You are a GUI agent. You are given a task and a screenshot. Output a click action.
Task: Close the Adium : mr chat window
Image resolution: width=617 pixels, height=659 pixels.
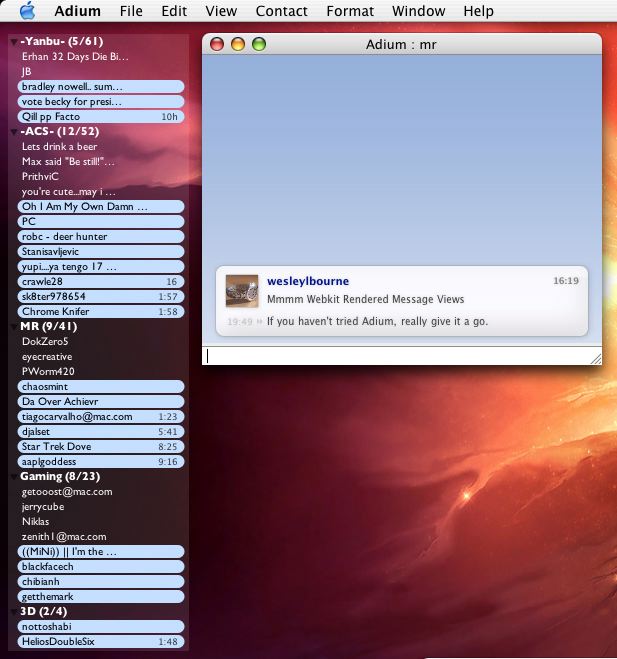[x=217, y=44]
